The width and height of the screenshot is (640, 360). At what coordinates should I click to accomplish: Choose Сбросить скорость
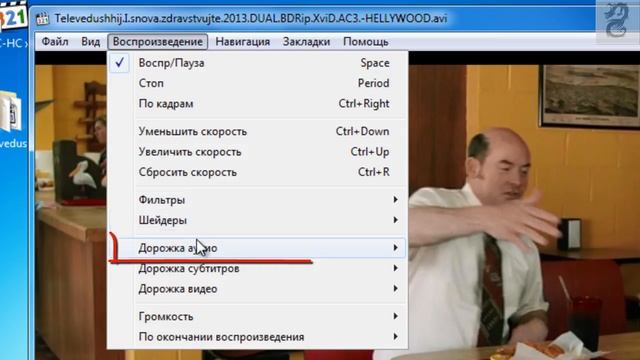pos(258,172)
